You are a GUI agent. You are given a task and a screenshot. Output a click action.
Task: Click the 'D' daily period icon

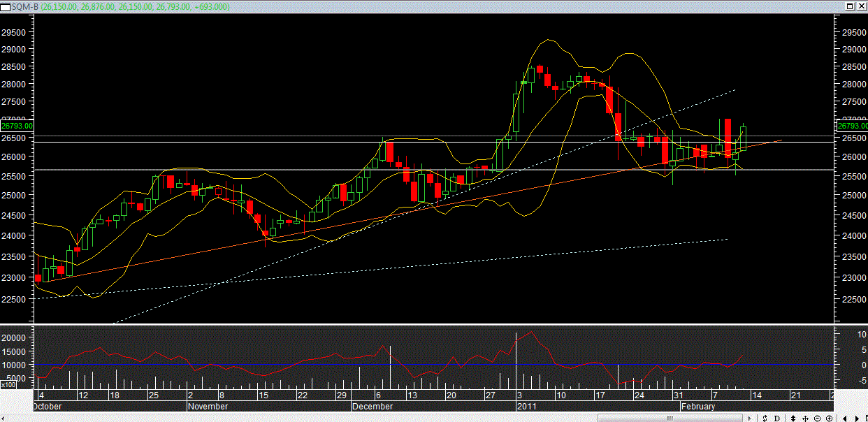[x=777, y=419]
